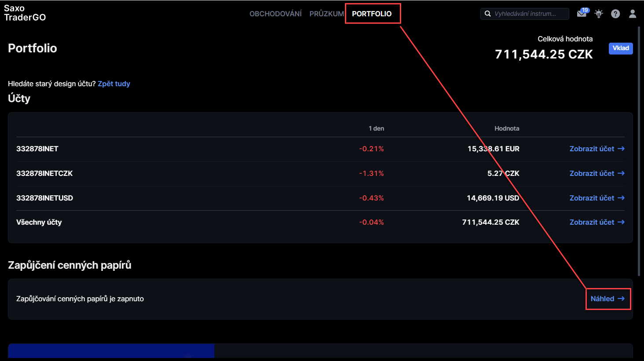
Task: Click the Saxo TraderGO logo
Action: click(25, 13)
